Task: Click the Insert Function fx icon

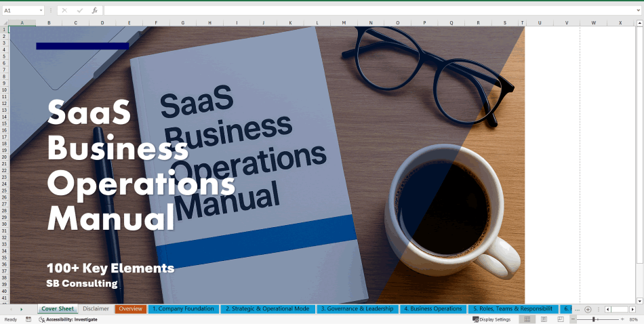Action: pos(94,10)
